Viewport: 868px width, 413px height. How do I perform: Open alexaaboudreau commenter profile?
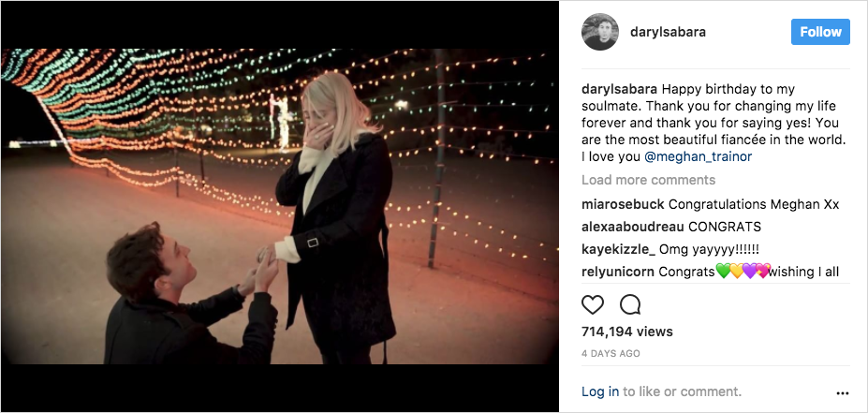tap(633, 227)
